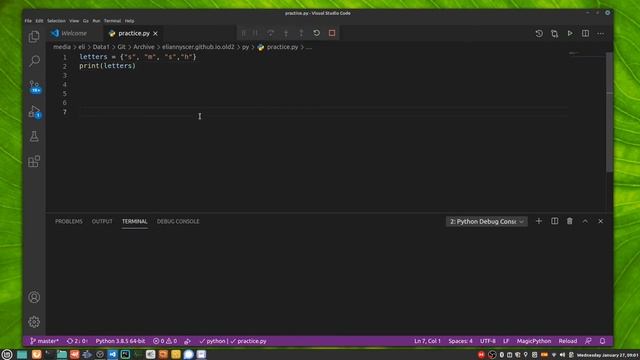Kill terminal with trash icon

click(x=570, y=221)
